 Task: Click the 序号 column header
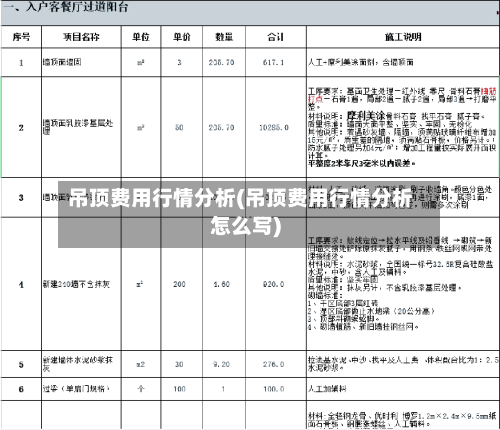click(21, 37)
